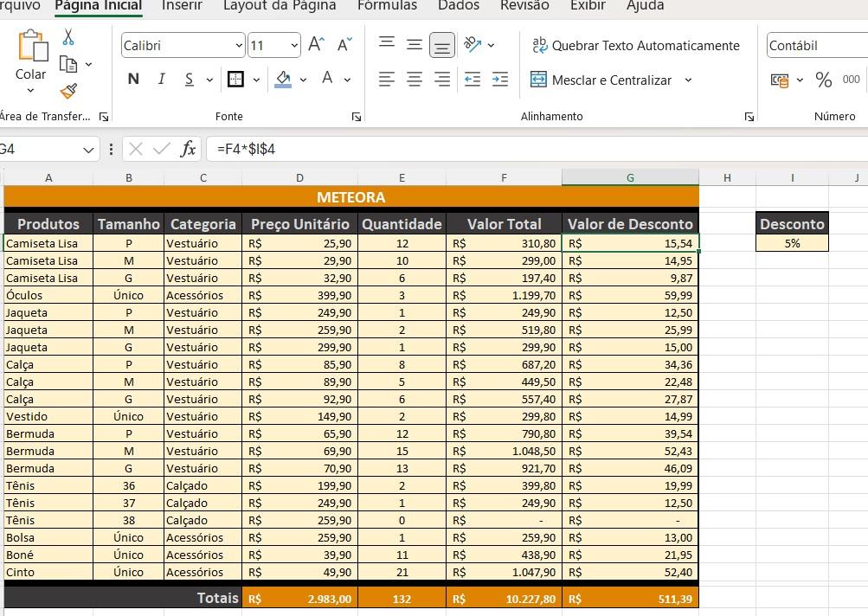Viewport: 868px width, 616px height.
Task: Click the METEORA title cell
Action: [x=351, y=197]
